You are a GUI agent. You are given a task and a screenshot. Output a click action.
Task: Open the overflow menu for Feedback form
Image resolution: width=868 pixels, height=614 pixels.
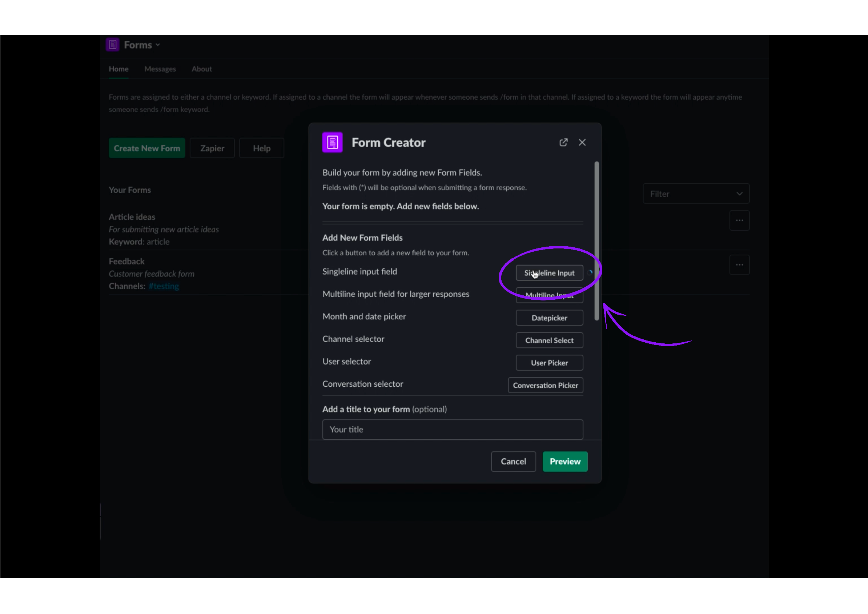point(739,264)
